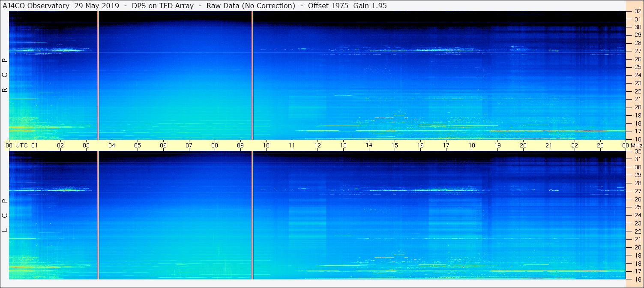Click the "12" hour tick label
644x288 pixels.
(x=318, y=145)
